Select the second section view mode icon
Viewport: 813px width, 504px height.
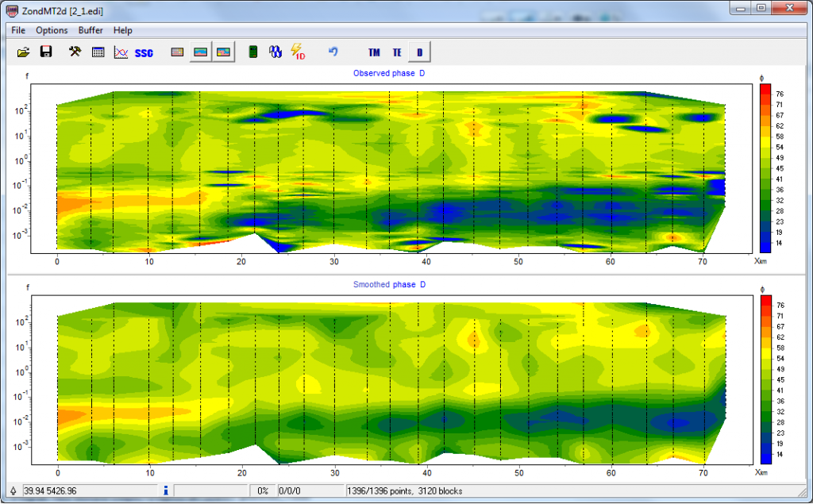pyautogui.click(x=201, y=52)
